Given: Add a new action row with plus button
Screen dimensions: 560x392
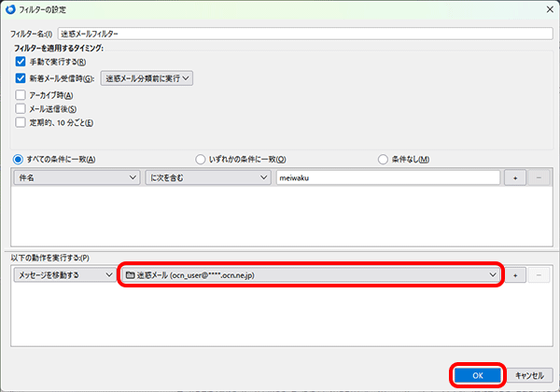Looking at the screenshot, I should pyautogui.click(x=514, y=275).
